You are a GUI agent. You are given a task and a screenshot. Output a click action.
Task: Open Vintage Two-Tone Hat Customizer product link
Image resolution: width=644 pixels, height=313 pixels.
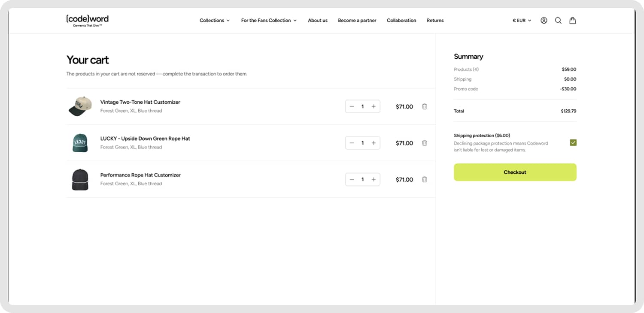pos(140,102)
